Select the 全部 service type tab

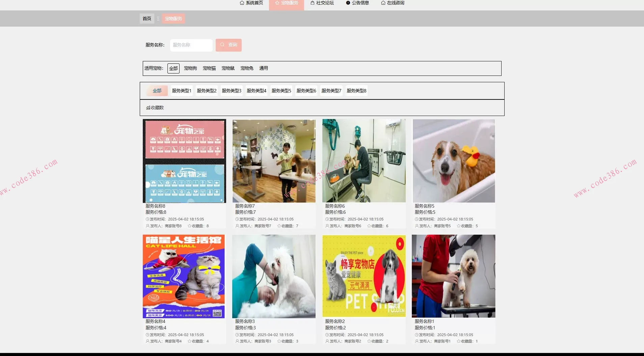pyautogui.click(x=157, y=91)
